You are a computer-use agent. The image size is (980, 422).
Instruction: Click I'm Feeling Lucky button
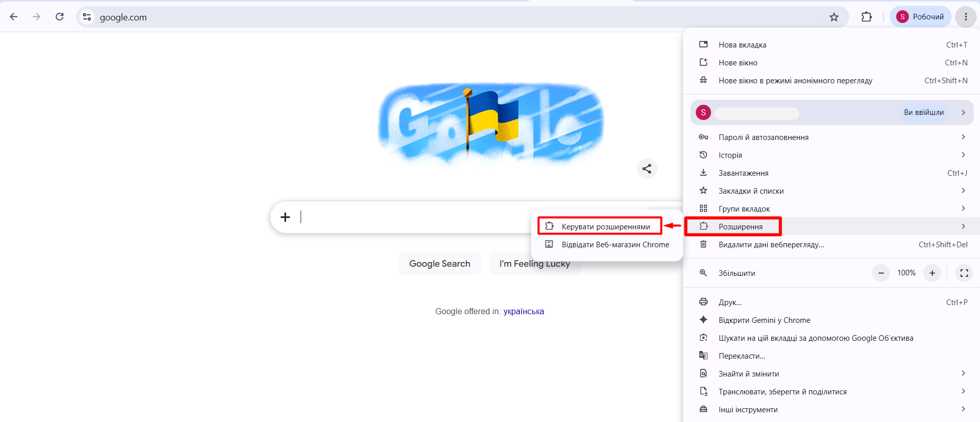pos(535,264)
